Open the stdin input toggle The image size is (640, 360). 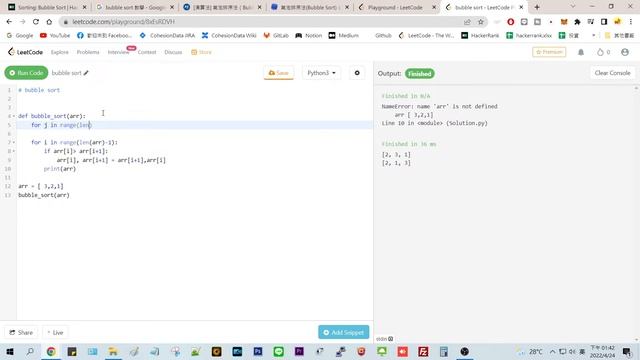[384, 339]
